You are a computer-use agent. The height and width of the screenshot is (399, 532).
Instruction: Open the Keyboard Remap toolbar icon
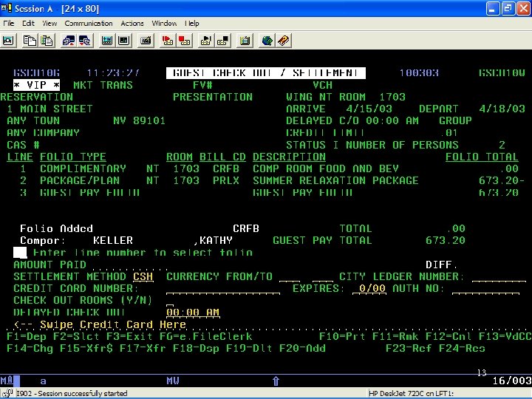(146, 41)
